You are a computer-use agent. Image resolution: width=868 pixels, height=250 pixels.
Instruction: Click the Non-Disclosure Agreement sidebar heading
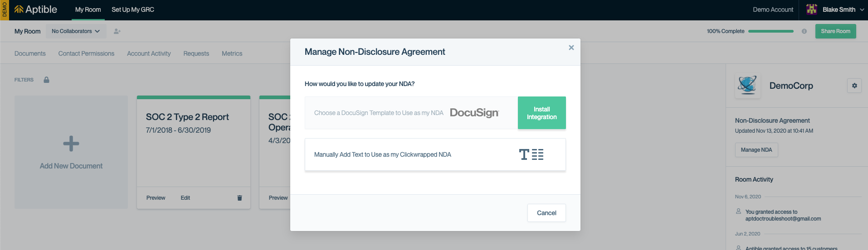772,120
